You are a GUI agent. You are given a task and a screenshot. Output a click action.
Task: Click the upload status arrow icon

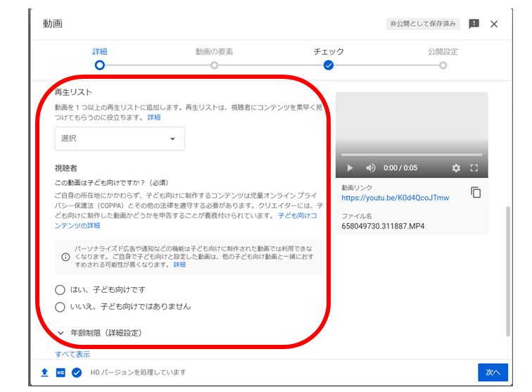(44, 373)
